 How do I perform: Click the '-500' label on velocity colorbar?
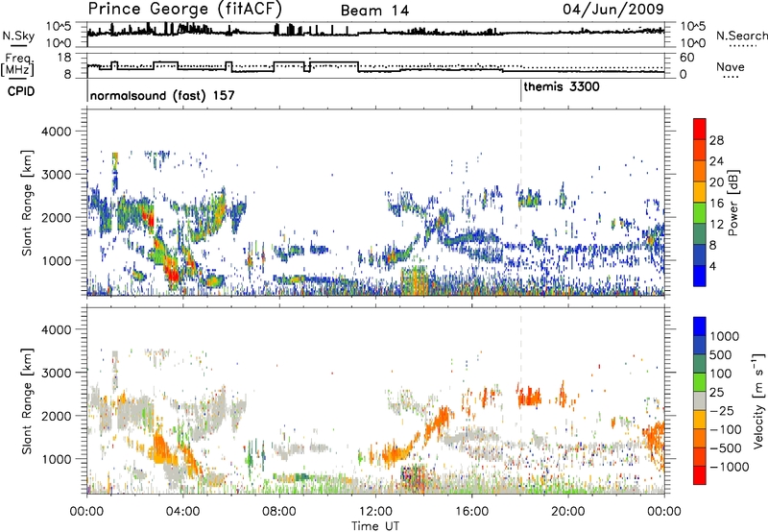click(726, 448)
